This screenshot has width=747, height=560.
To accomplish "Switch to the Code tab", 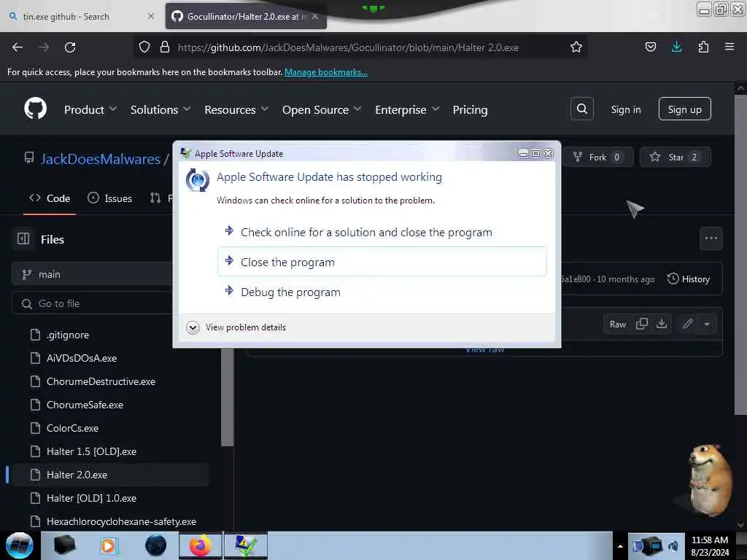I will tap(50, 198).
